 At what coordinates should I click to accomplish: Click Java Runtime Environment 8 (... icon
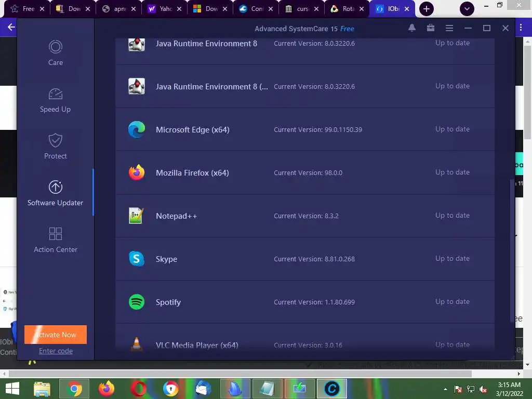pos(137,86)
